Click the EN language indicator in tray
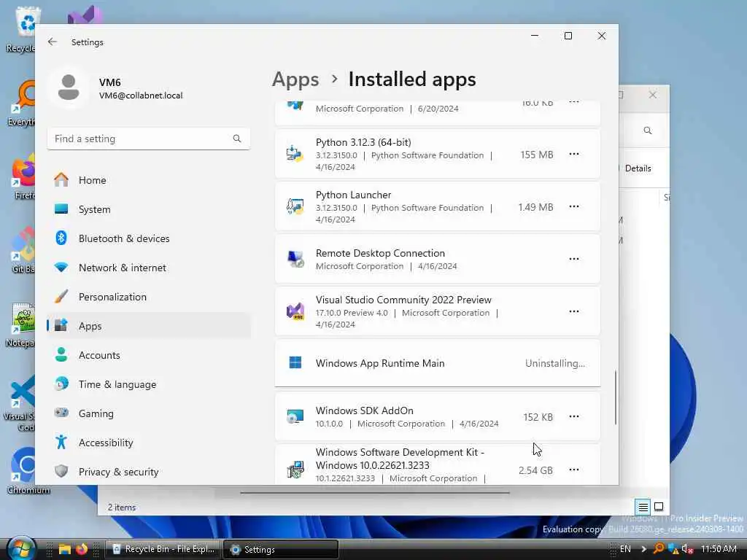Screen dimensions: 747x560 (x=625, y=549)
